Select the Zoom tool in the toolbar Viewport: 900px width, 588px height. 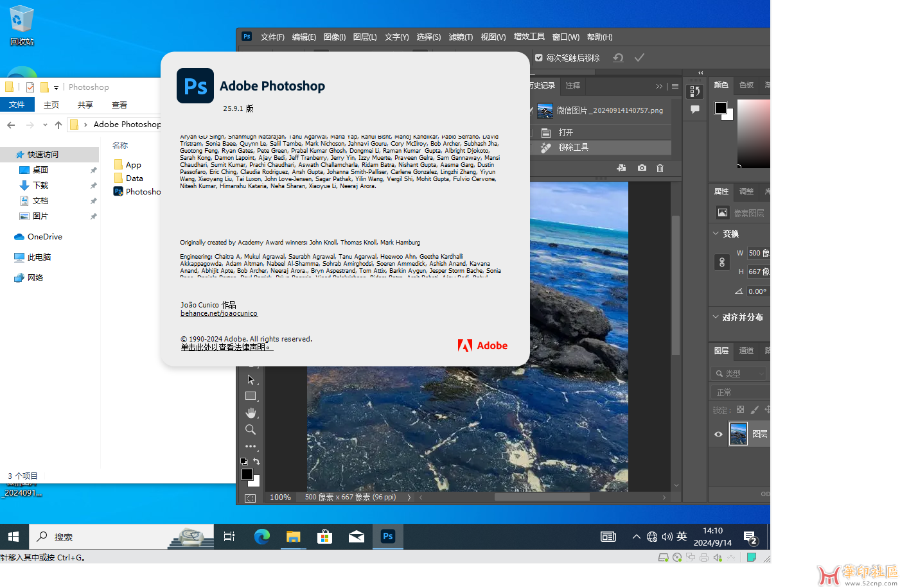(251, 429)
